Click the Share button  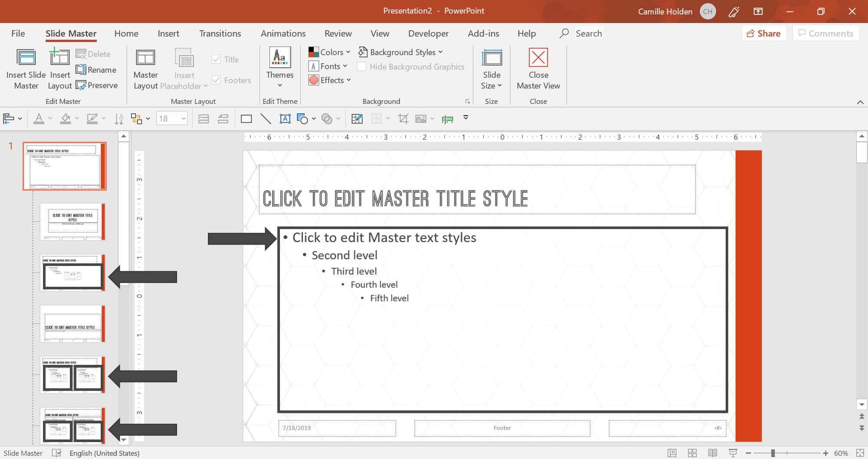point(764,33)
